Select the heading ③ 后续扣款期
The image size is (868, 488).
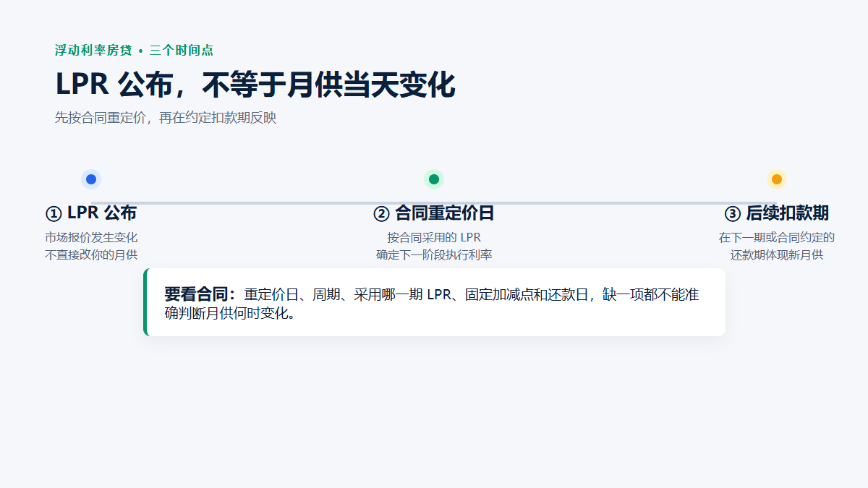click(x=777, y=213)
